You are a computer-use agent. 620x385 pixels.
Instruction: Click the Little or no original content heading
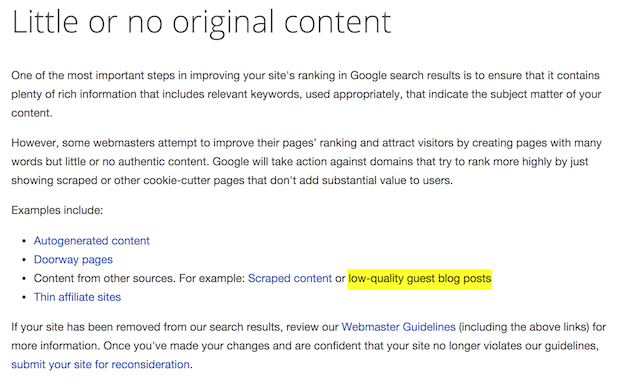[202, 22]
